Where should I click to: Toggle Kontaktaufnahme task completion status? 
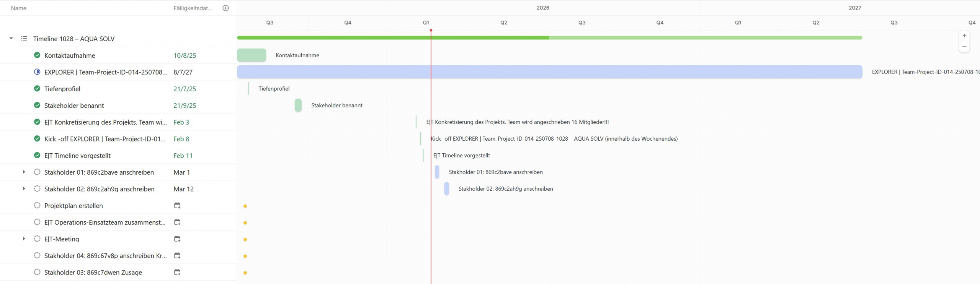click(x=37, y=55)
